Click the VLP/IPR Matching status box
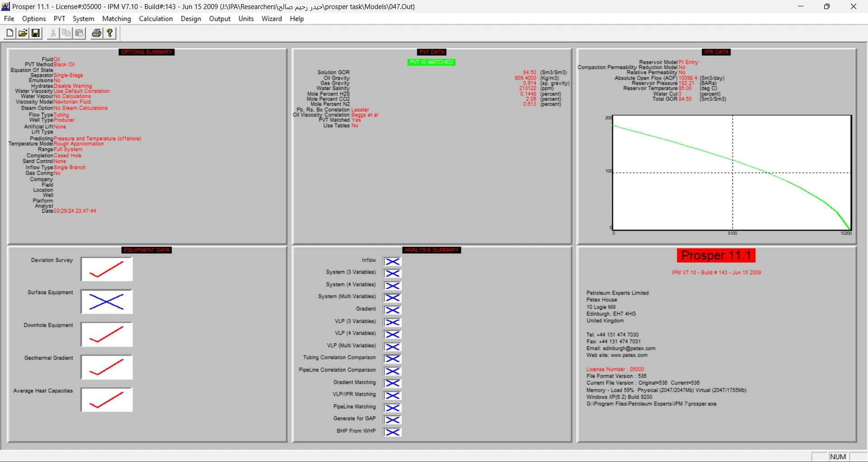Screen dimensions: 868x462 392,395
